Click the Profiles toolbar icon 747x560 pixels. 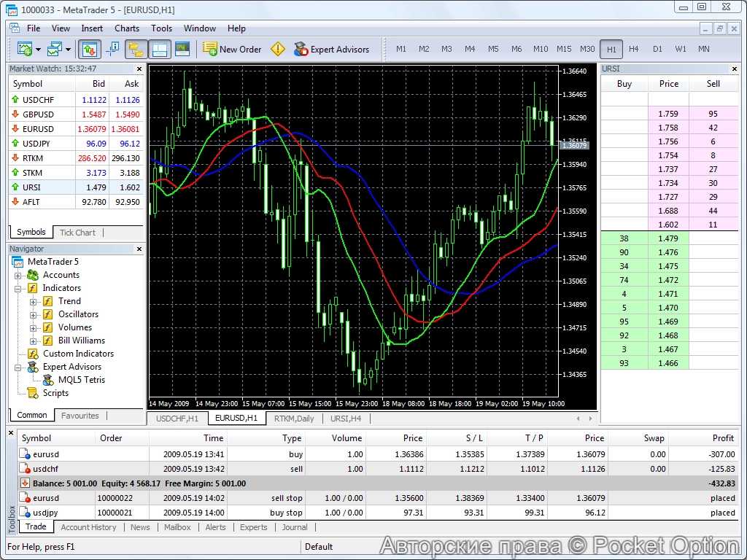[55, 50]
